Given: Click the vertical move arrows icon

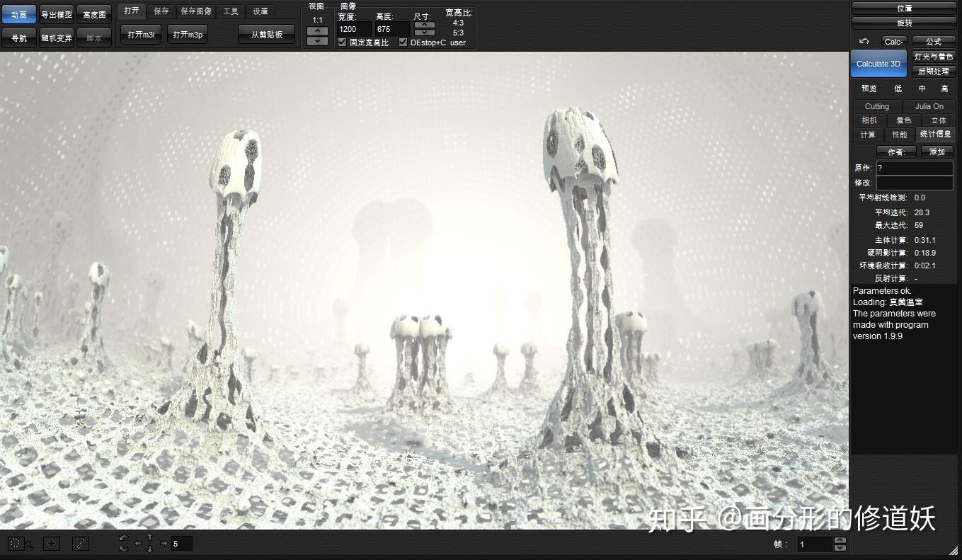Looking at the screenshot, I should [x=149, y=544].
